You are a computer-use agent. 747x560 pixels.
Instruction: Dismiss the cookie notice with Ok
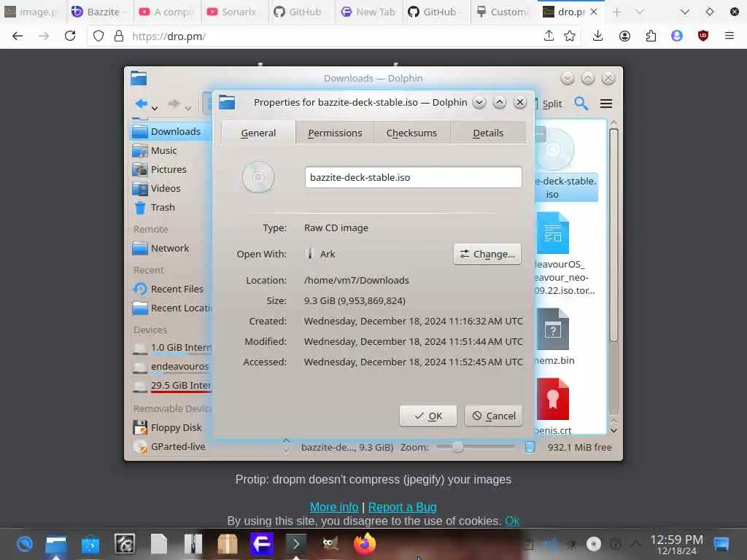tap(512, 521)
